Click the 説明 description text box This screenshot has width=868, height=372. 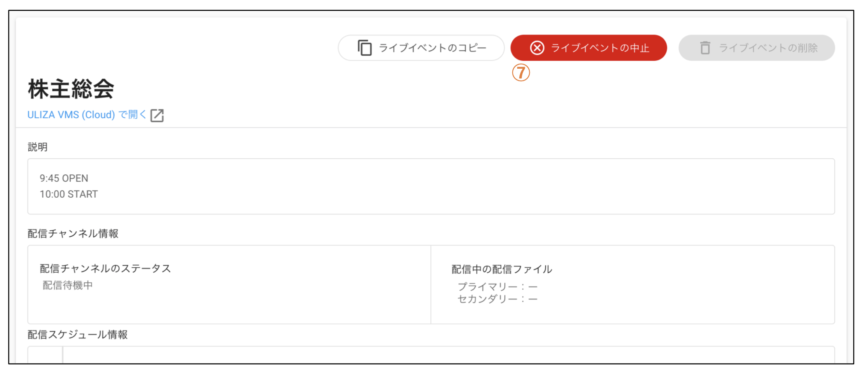click(x=431, y=186)
